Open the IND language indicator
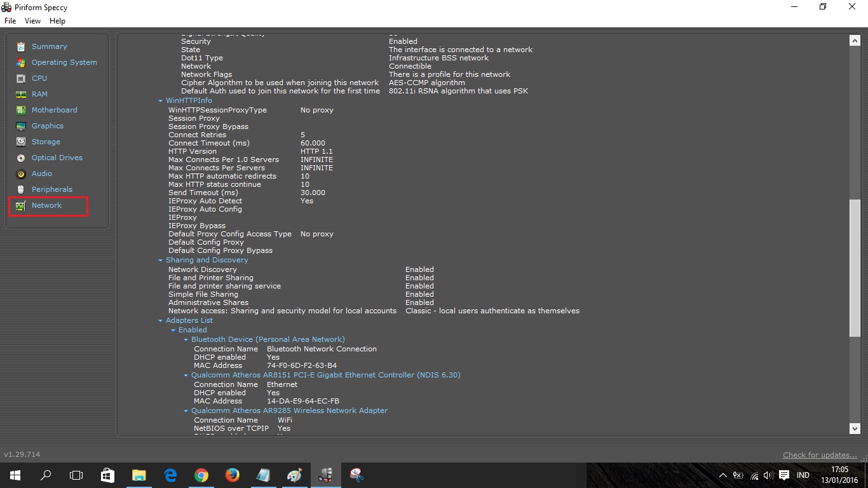This screenshot has width=868, height=488. click(803, 475)
